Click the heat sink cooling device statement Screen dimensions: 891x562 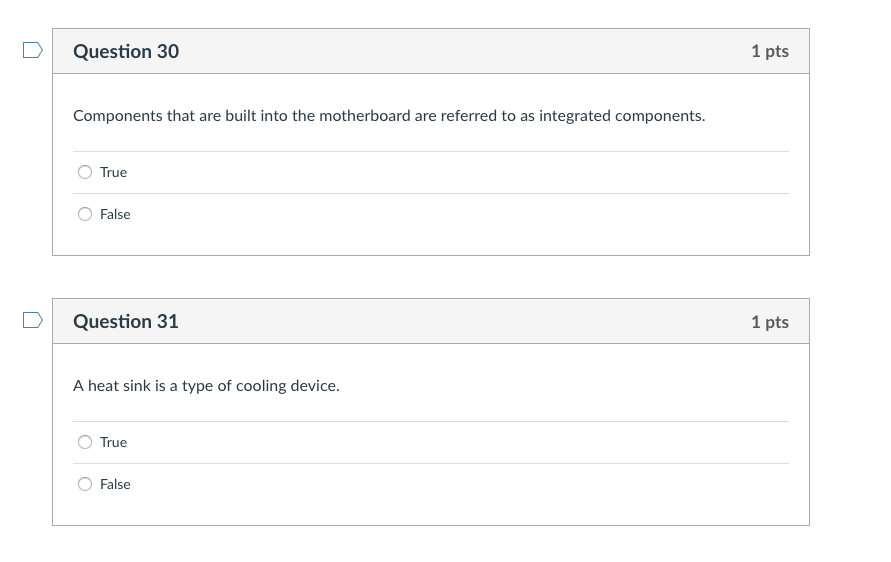[x=206, y=386]
